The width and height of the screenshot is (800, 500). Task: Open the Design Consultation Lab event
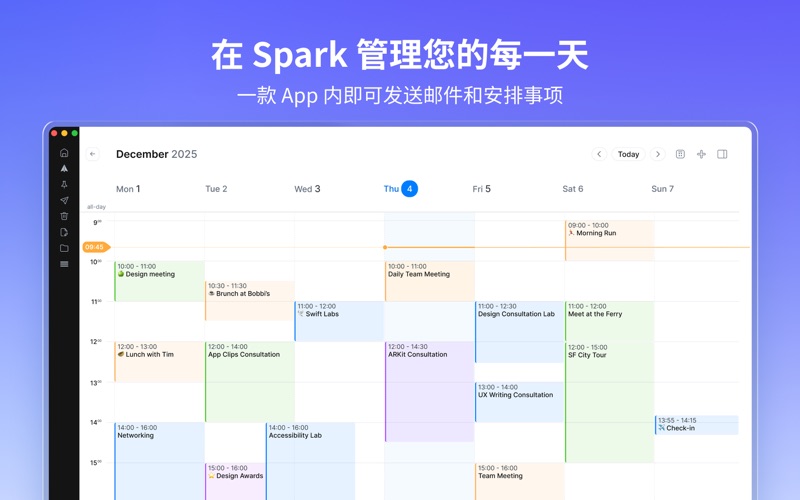coord(519,332)
